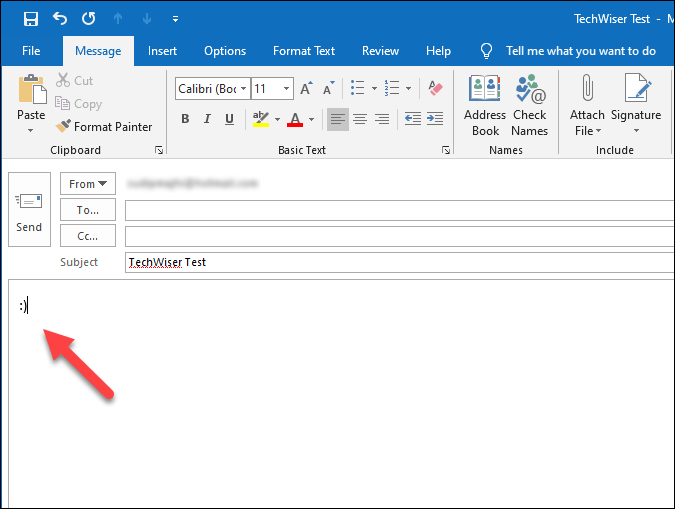
Task: Increase indent of the paragraph
Action: [x=436, y=119]
